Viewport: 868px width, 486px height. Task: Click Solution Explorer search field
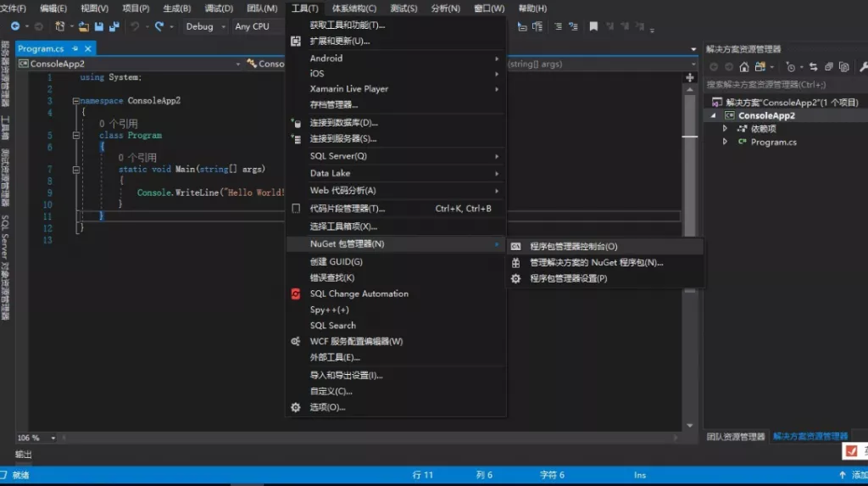tap(786, 84)
